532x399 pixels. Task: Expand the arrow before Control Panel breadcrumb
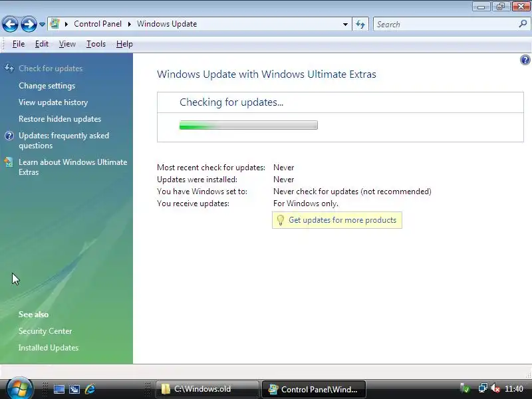click(x=66, y=24)
